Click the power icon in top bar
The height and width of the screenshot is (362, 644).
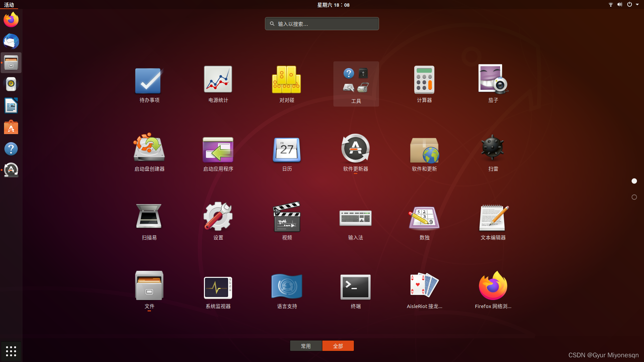[630, 5]
